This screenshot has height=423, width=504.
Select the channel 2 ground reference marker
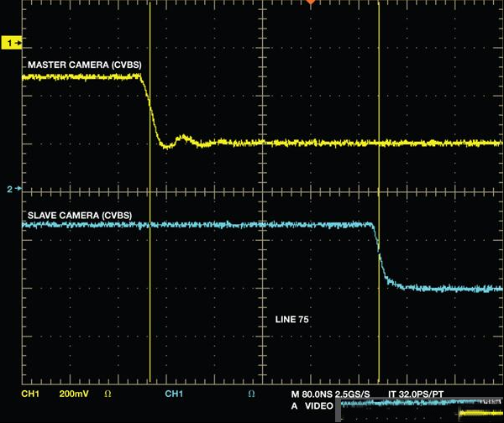coord(14,189)
